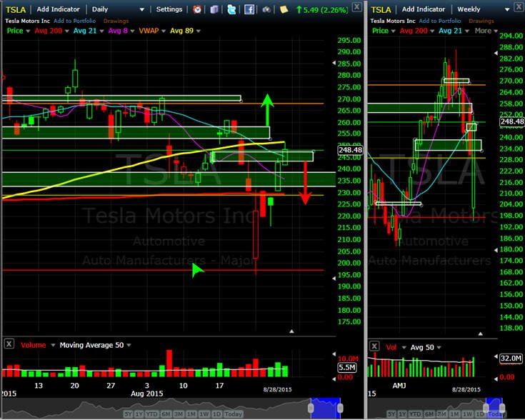Click the 248.48 price label on weekly axis
Screen dimensions: 525x420
[x=512, y=121]
